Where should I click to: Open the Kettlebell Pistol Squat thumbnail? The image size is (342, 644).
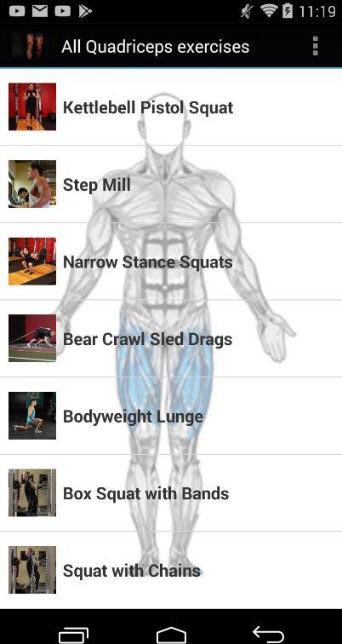(32, 106)
